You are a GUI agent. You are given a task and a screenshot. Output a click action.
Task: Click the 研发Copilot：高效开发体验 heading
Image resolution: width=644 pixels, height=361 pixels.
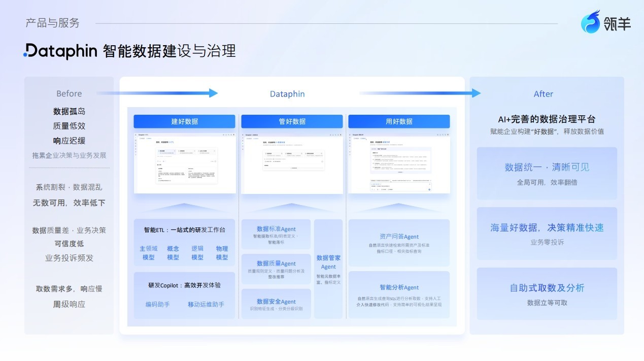[x=185, y=285]
